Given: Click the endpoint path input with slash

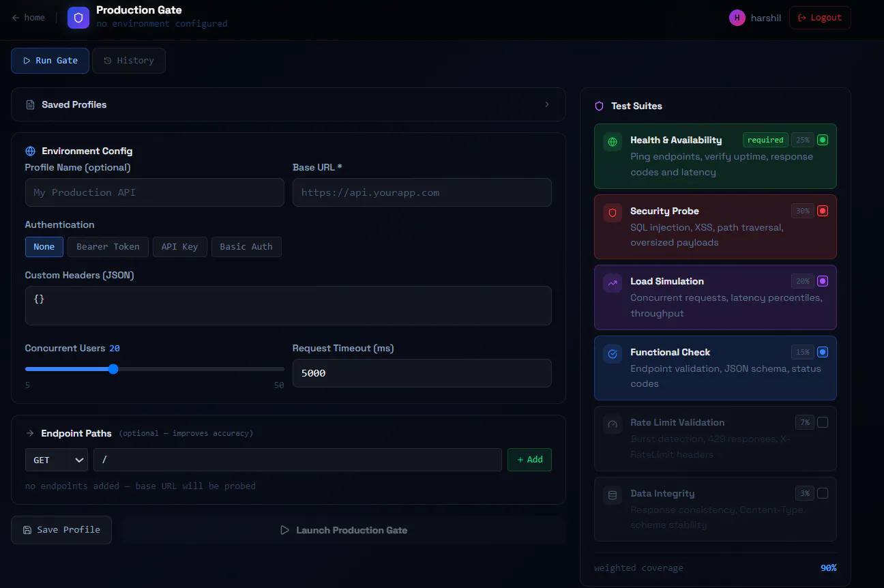Looking at the screenshot, I should tap(297, 460).
